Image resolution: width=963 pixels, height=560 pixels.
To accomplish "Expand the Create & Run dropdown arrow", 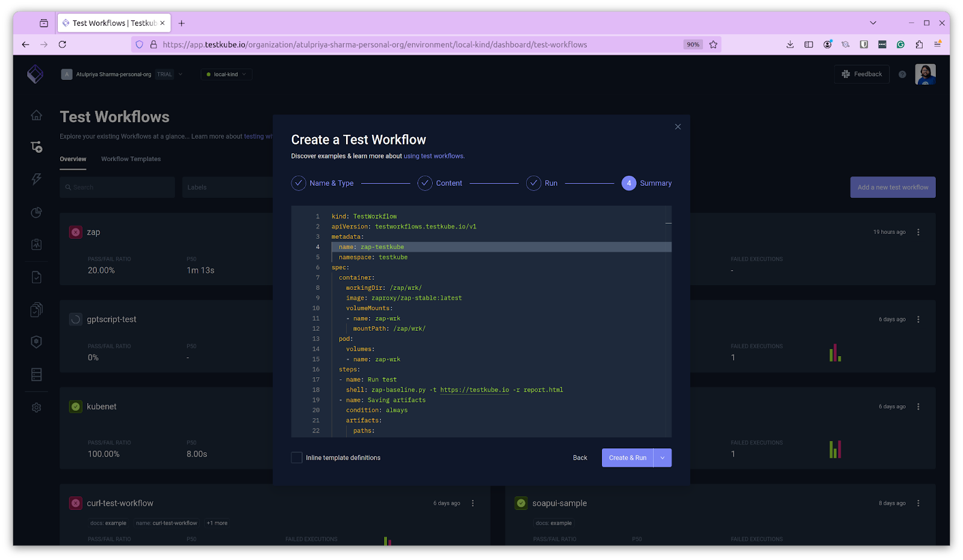I will click(x=663, y=458).
